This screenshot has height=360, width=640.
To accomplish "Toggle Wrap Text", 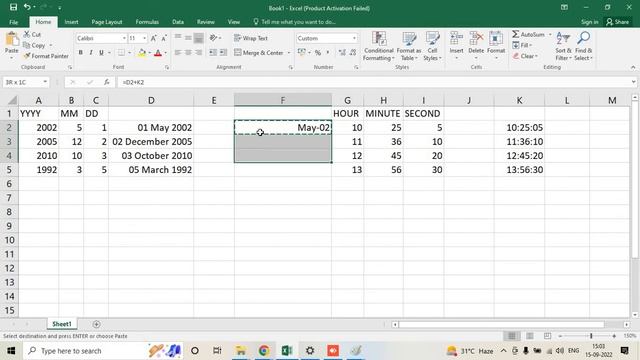I will (251, 38).
